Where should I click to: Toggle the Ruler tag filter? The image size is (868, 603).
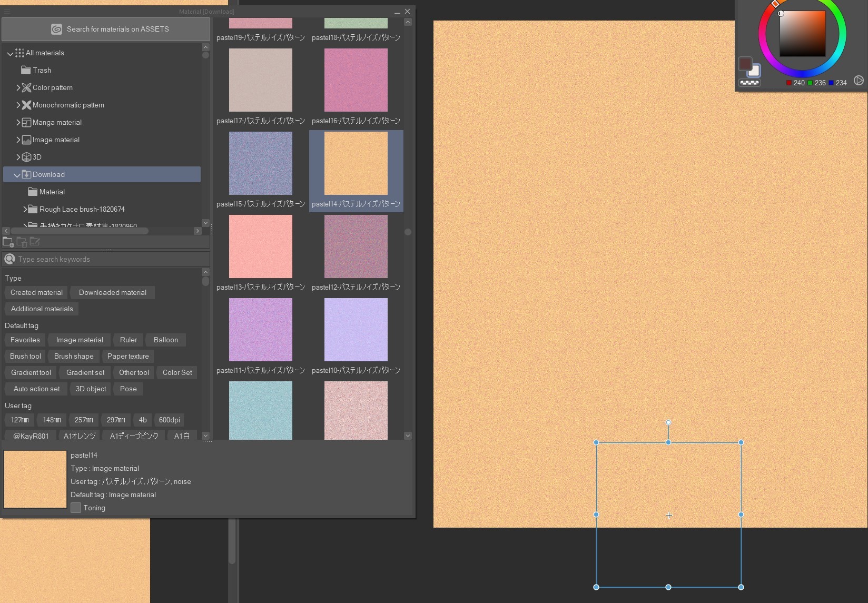(x=129, y=340)
